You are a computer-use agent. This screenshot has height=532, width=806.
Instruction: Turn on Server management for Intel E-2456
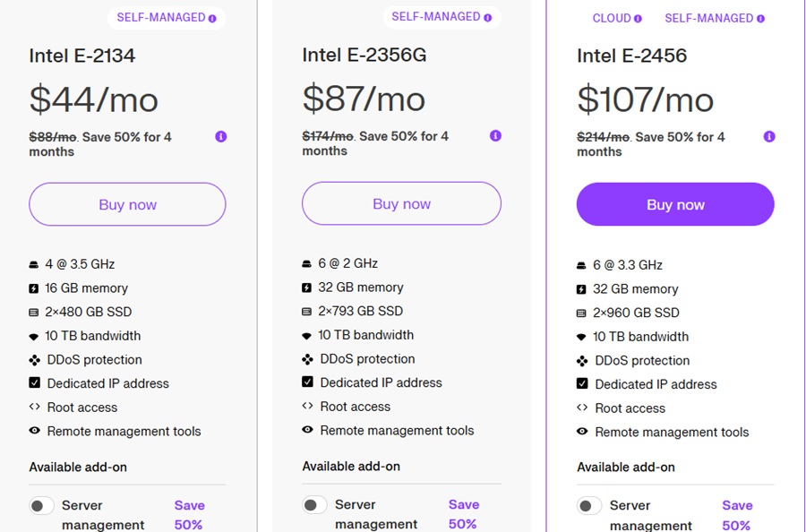coord(589,505)
